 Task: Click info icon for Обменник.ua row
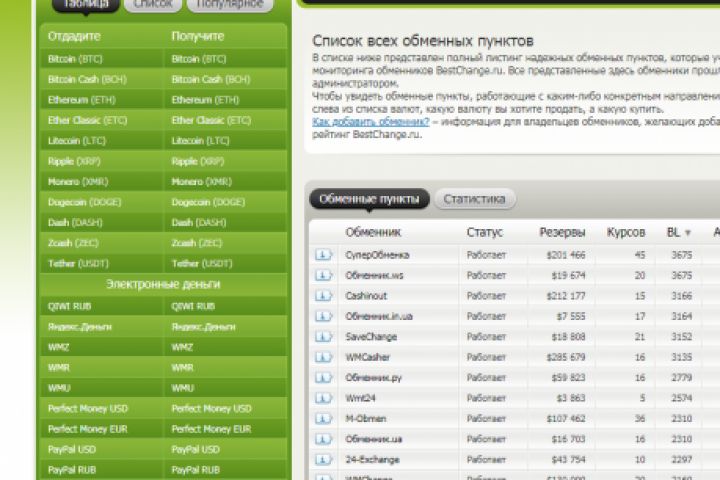(x=323, y=439)
